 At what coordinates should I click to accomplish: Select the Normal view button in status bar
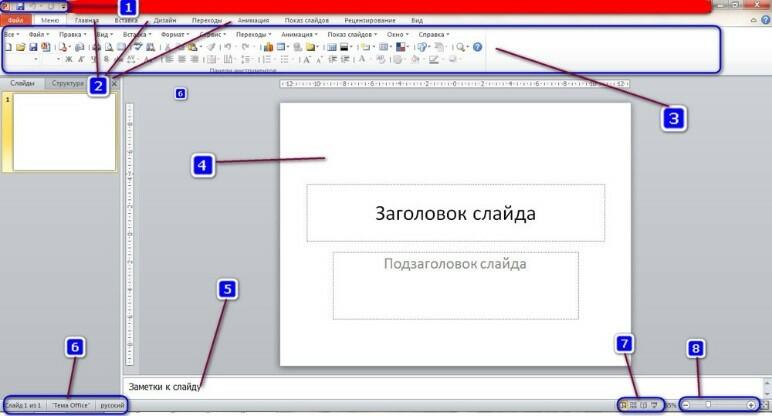623,405
